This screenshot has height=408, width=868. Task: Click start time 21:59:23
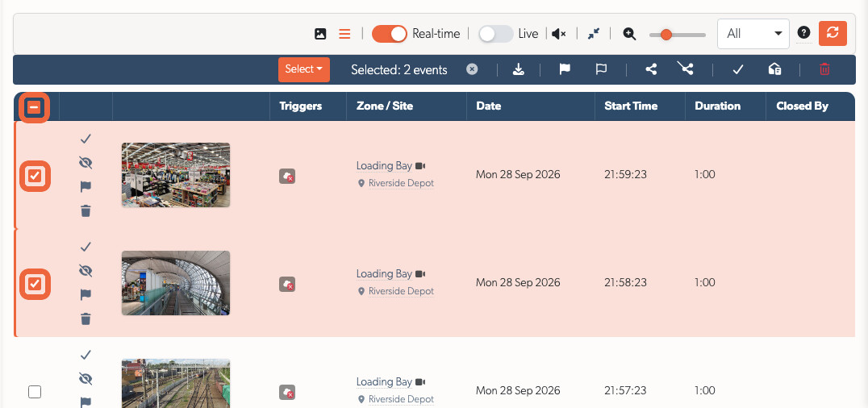tap(625, 175)
